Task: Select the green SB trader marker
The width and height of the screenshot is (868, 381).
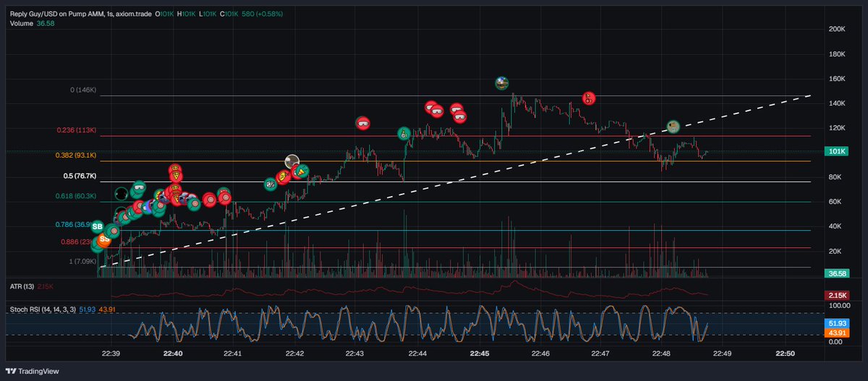Action: click(97, 226)
